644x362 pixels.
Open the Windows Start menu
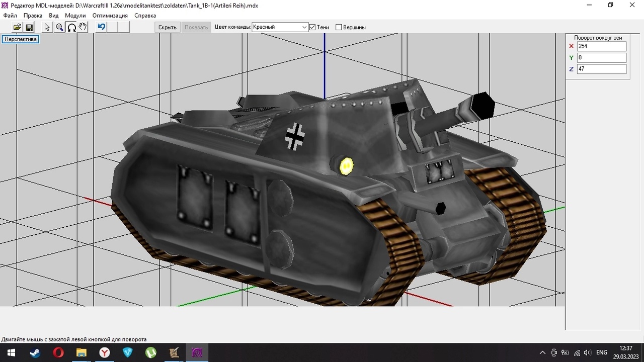pyautogui.click(x=11, y=352)
